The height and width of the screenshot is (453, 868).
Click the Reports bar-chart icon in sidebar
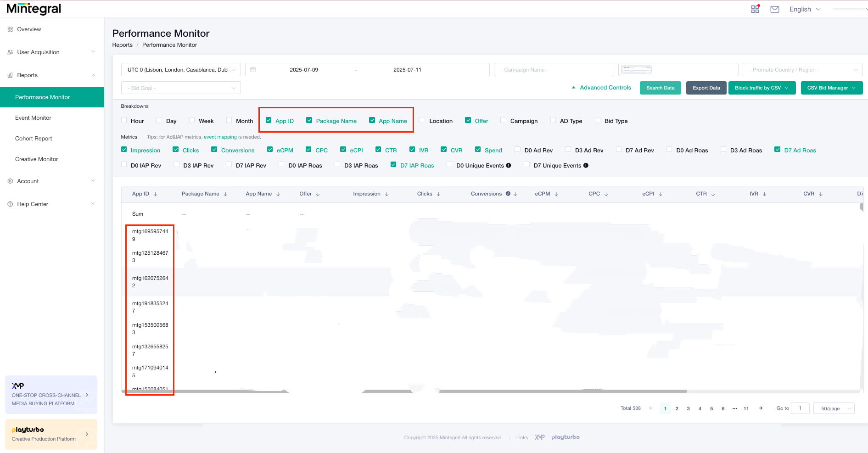click(10, 75)
